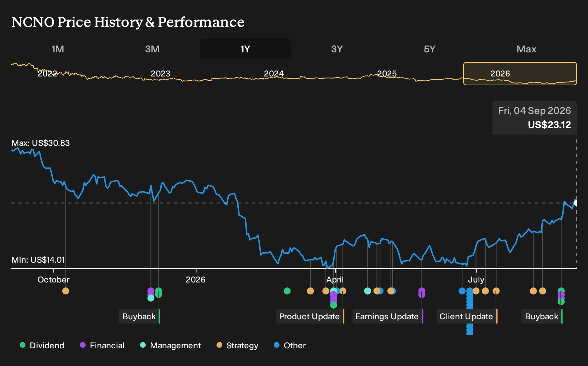Click teal Management dot above left Buyback label
588x366 pixels.
pos(151,298)
